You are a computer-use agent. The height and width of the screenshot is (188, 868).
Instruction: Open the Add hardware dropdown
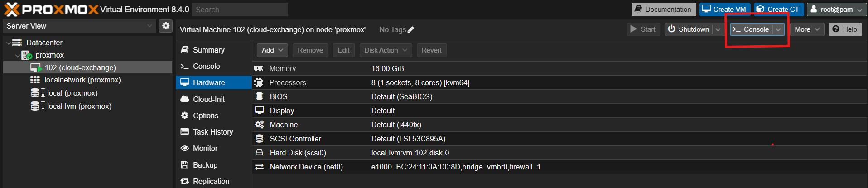pyautogui.click(x=272, y=50)
